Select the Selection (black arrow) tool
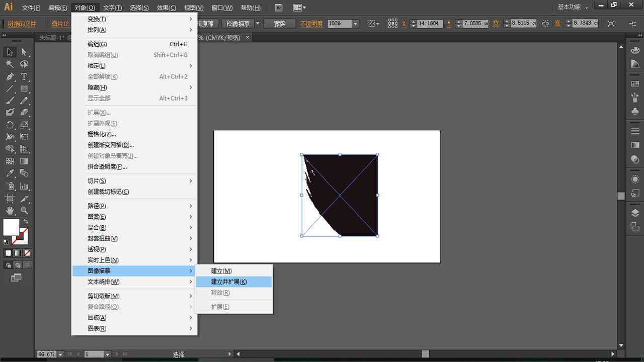This screenshot has width=644, height=362. point(10,52)
